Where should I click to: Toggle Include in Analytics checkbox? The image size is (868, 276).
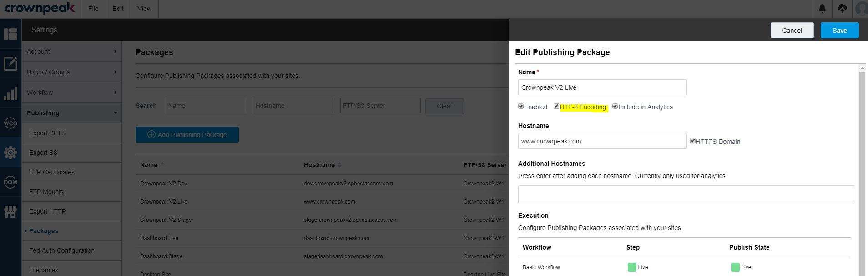[x=615, y=107]
